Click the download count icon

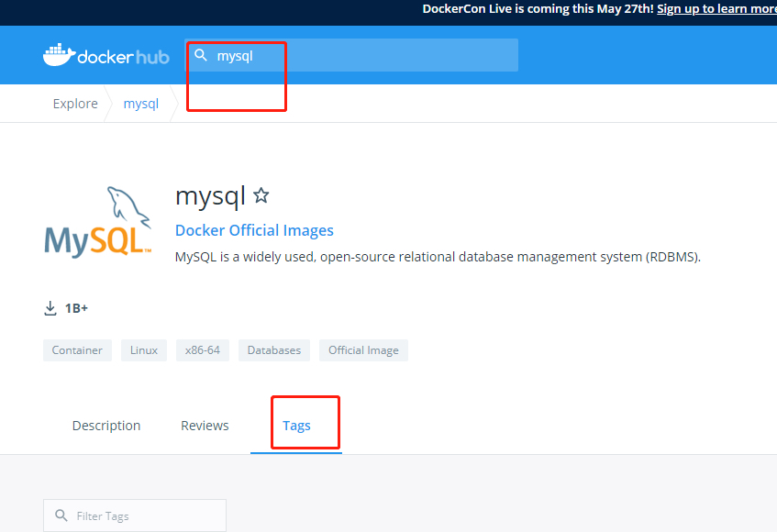pyautogui.click(x=50, y=308)
